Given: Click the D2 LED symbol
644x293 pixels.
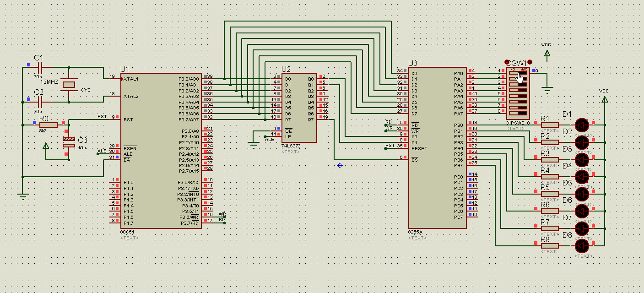Looking at the screenshot, I should [582, 142].
